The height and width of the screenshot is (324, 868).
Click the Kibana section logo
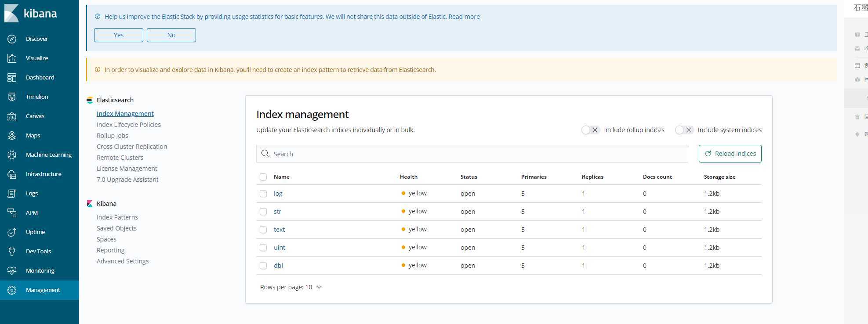click(90, 204)
